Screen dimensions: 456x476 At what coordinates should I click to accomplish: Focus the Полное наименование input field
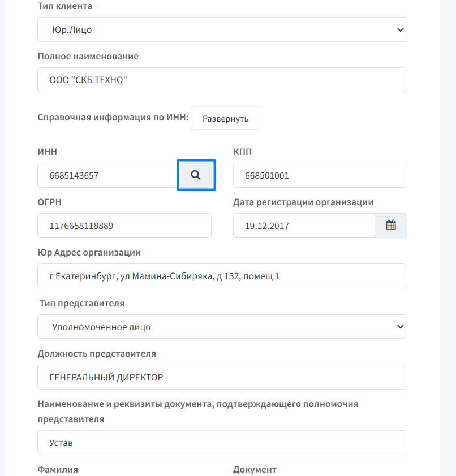tap(222, 80)
